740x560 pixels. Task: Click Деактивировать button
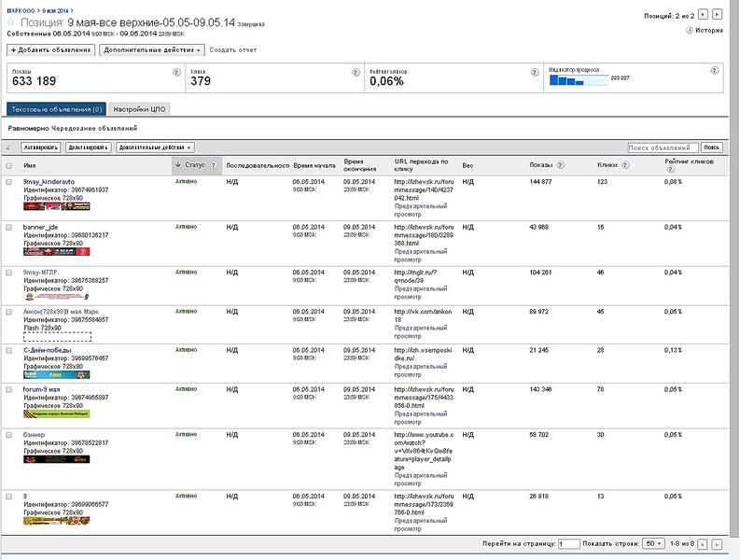pos(89,147)
